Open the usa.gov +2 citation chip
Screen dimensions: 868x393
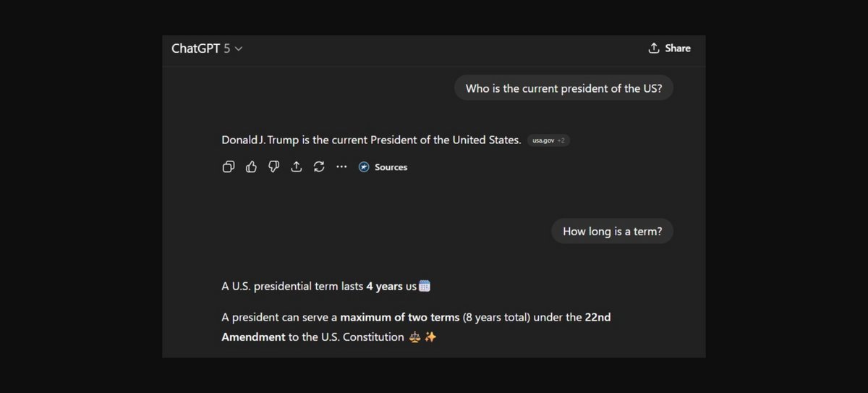tap(549, 140)
